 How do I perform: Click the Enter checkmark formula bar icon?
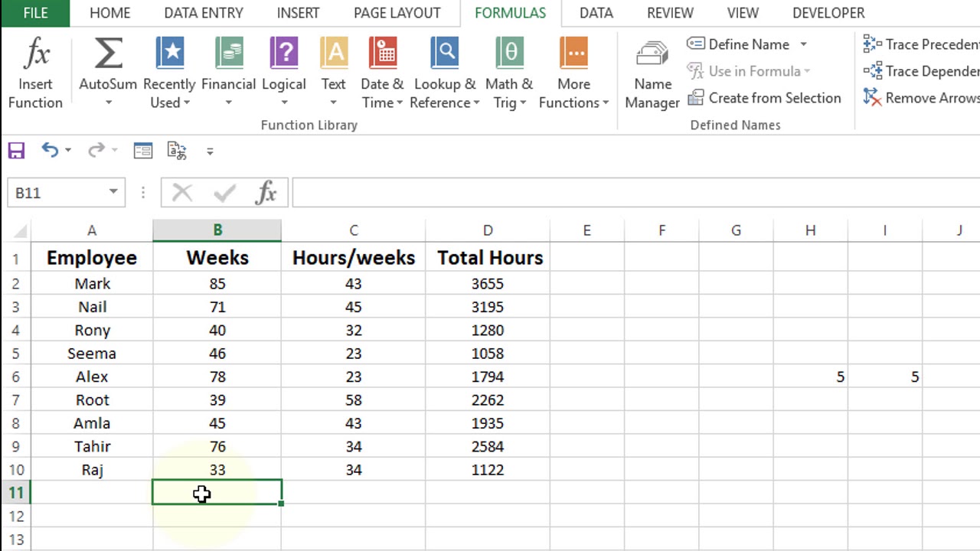point(224,193)
